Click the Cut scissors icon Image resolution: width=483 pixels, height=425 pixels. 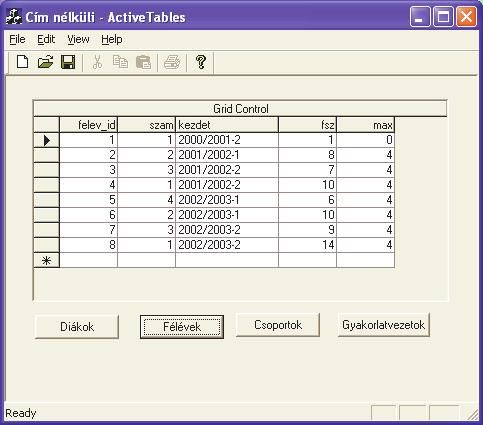tap(97, 62)
